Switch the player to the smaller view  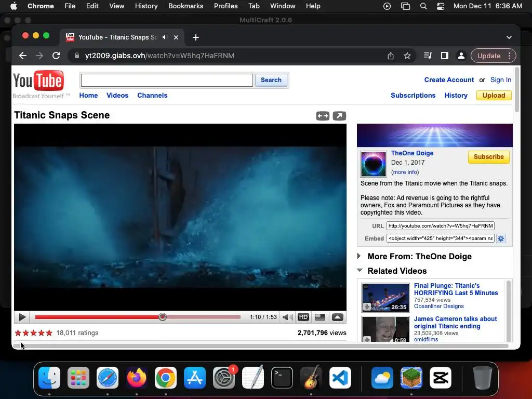tap(320, 317)
